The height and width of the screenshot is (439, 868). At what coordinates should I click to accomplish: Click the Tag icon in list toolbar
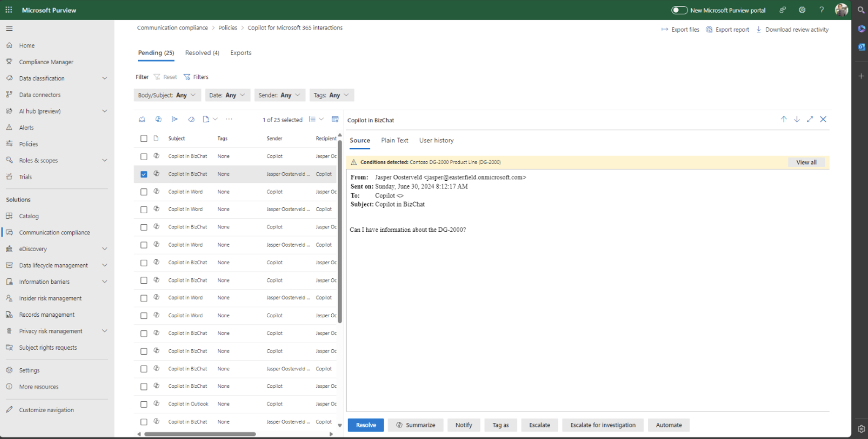(191, 119)
